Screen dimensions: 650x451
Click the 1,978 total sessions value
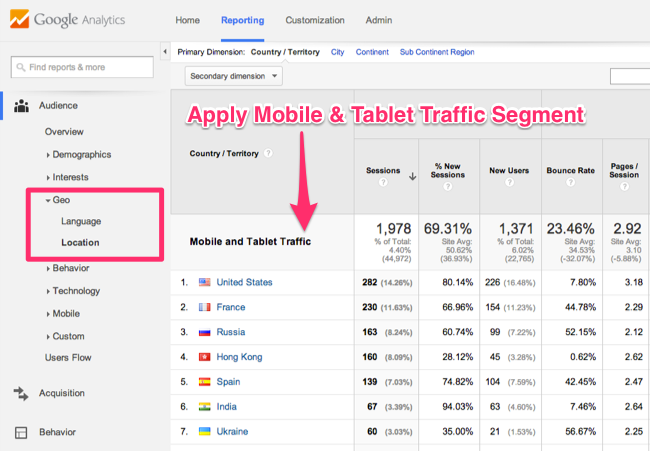pyautogui.click(x=393, y=229)
